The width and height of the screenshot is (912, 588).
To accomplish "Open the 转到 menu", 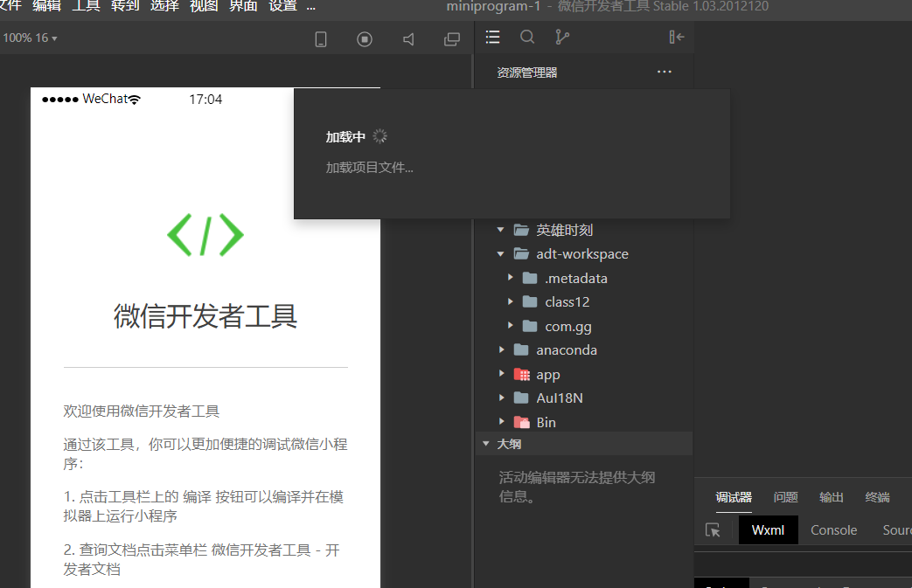I will [125, 6].
